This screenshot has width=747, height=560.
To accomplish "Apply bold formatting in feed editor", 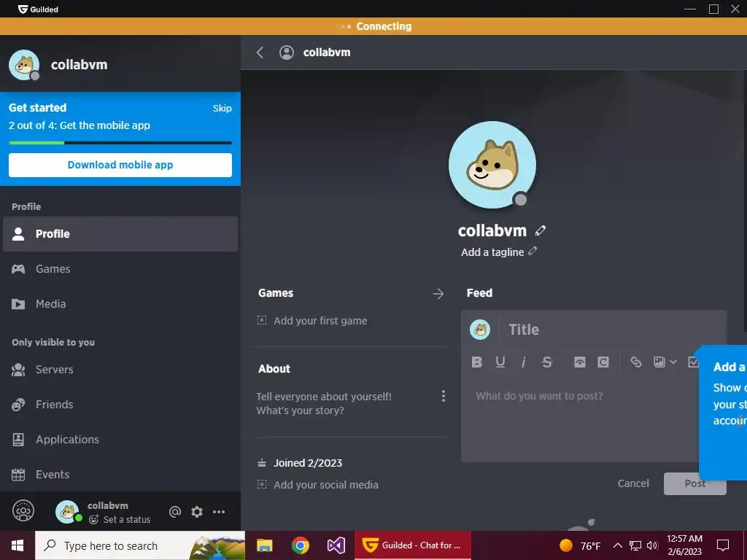I will coord(476,362).
